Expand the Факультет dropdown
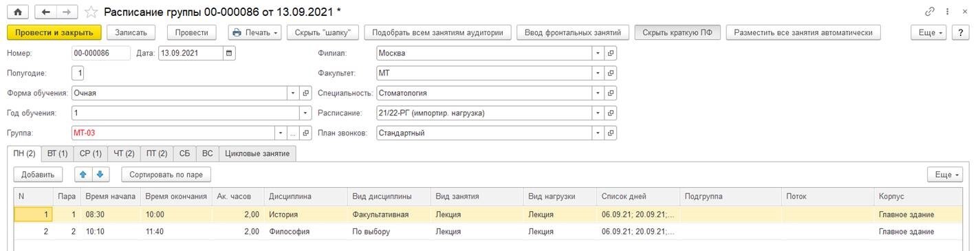This screenshot has height=251, width=980. (598, 73)
